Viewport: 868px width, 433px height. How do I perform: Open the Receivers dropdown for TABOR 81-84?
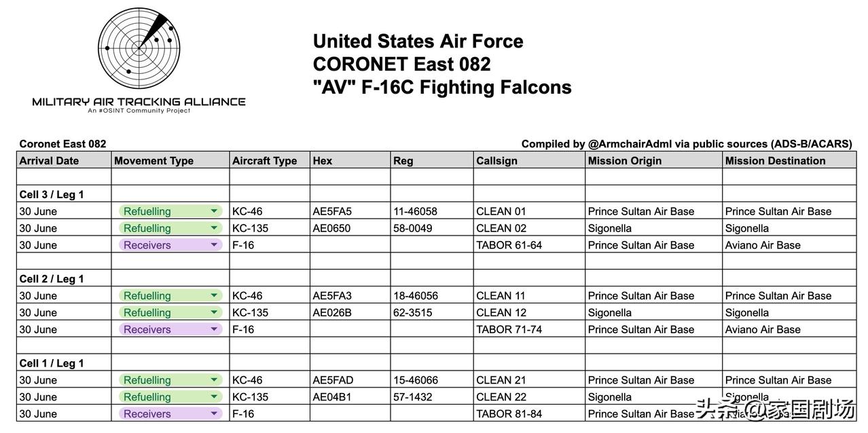pyautogui.click(x=170, y=414)
